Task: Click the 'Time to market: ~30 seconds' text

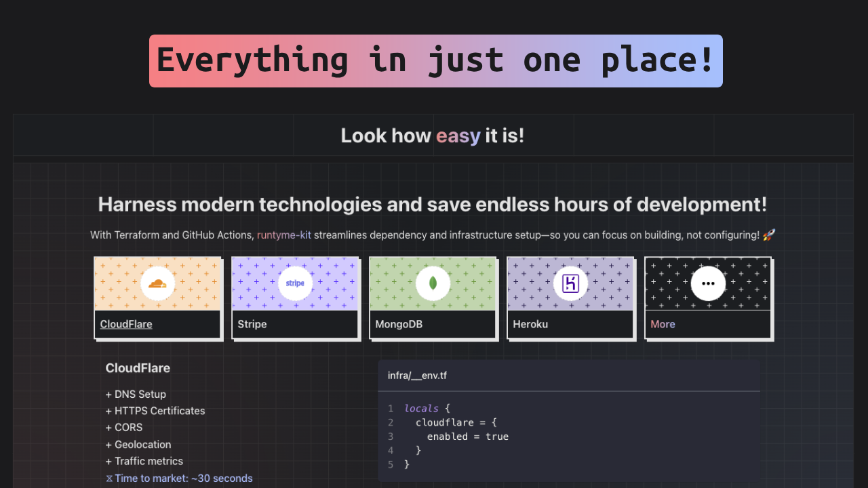Action: click(x=184, y=478)
